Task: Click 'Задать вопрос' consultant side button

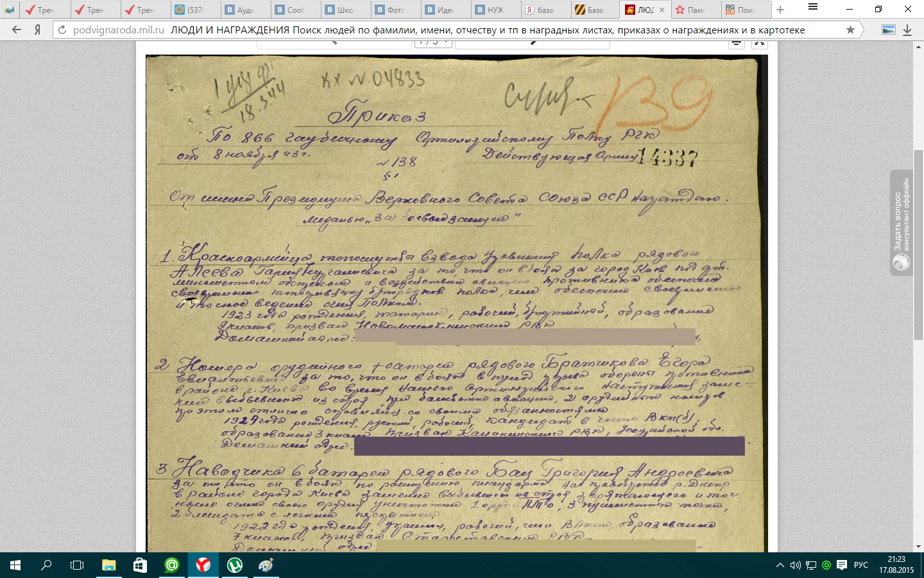Action: (901, 222)
